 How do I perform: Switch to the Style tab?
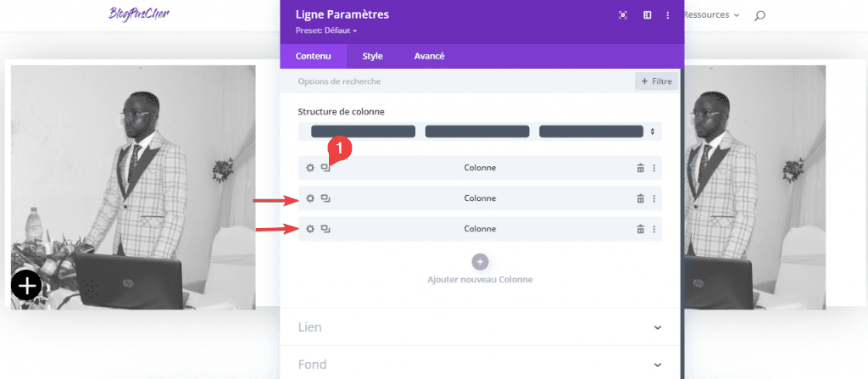[x=373, y=56]
